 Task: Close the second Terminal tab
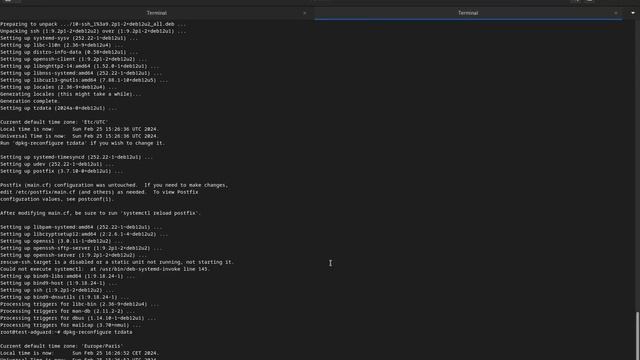click(616, 13)
